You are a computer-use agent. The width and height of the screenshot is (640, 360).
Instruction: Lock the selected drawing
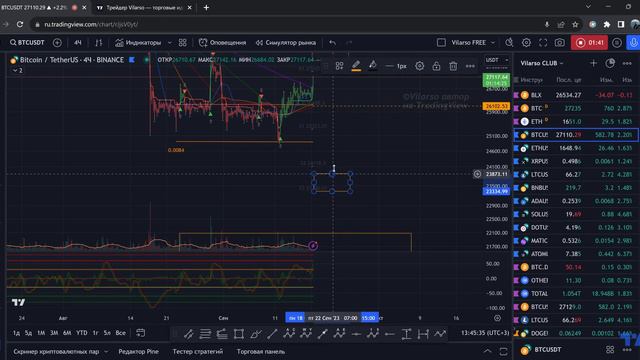tap(436, 66)
